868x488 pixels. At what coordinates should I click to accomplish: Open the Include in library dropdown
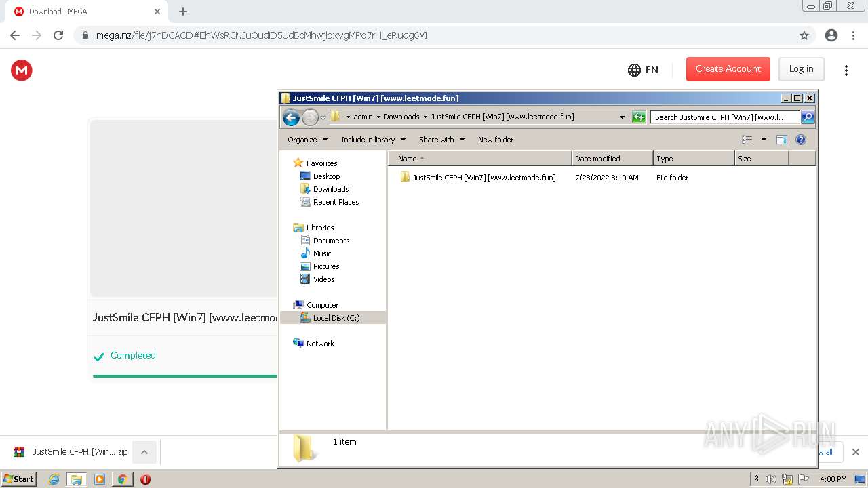click(x=373, y=140)
